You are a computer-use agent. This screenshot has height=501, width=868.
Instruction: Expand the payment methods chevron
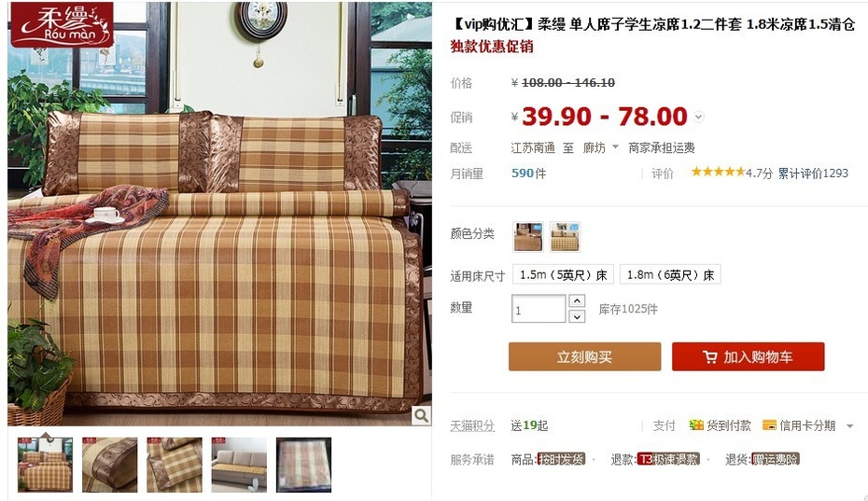coord(849,425)
